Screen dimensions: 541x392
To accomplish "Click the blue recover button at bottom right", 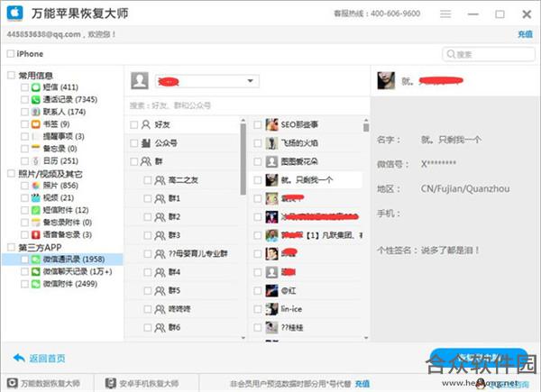I will pos(479,358).
